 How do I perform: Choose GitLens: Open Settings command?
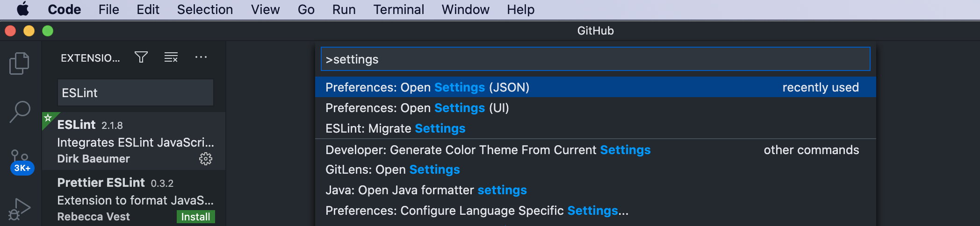(392, 169)
